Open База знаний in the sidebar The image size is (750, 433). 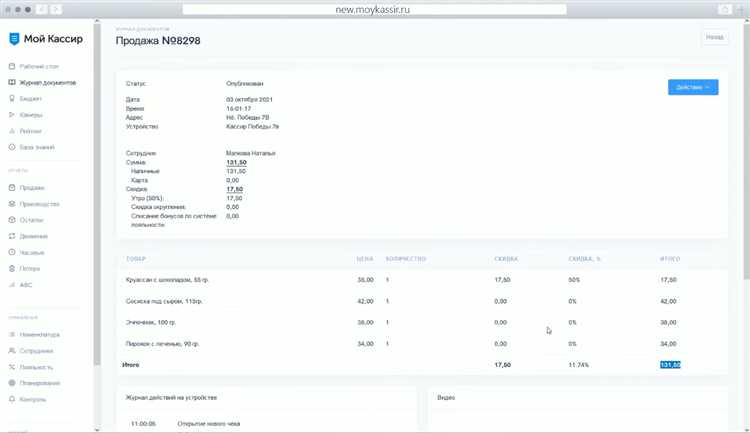coord(37,147)
